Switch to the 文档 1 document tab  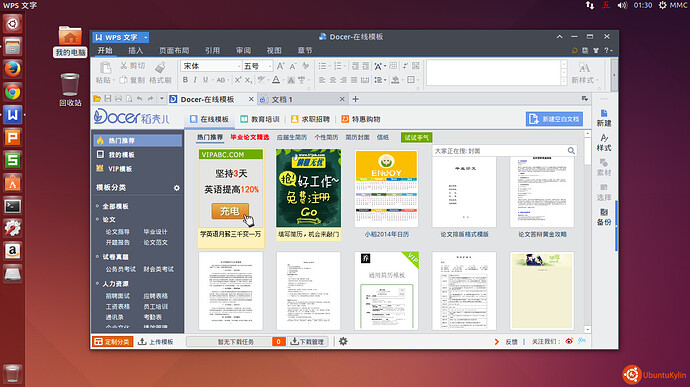(303, 100)
